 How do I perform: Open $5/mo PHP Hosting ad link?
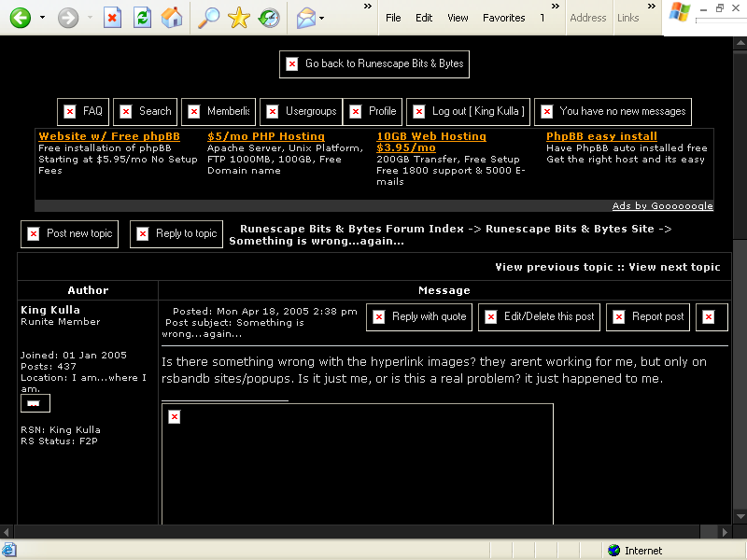[x=266, y=136]
